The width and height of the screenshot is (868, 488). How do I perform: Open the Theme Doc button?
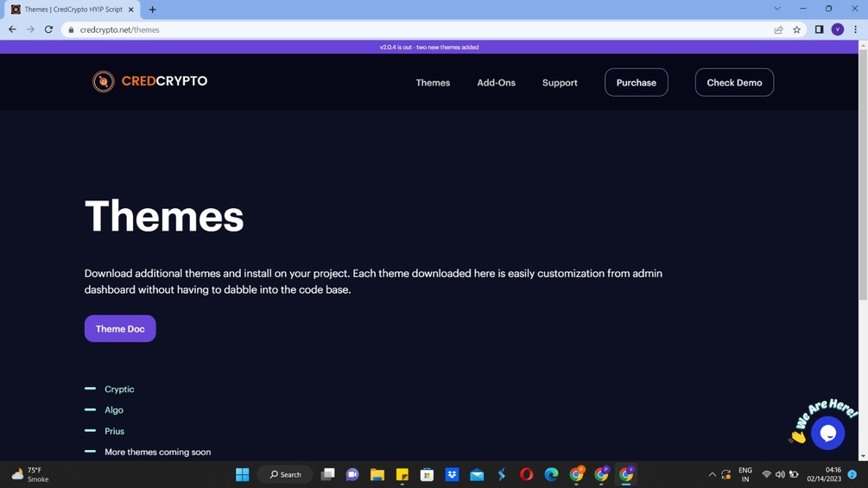click(x=120, y=329)
